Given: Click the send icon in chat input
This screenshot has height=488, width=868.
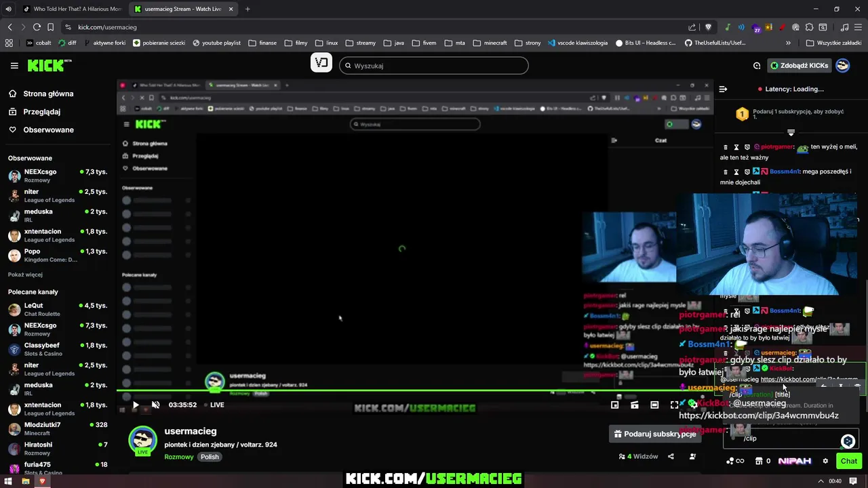Looking at the screenshot, I should (x=848, y=441).
